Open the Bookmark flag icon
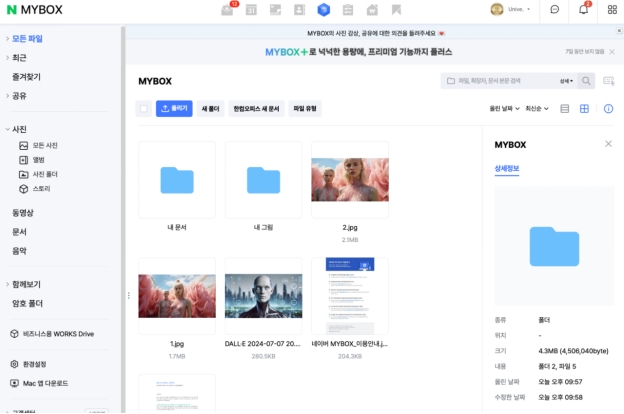Image resolution: width=624 pixels, height=414 pixels. coord(396,10)
